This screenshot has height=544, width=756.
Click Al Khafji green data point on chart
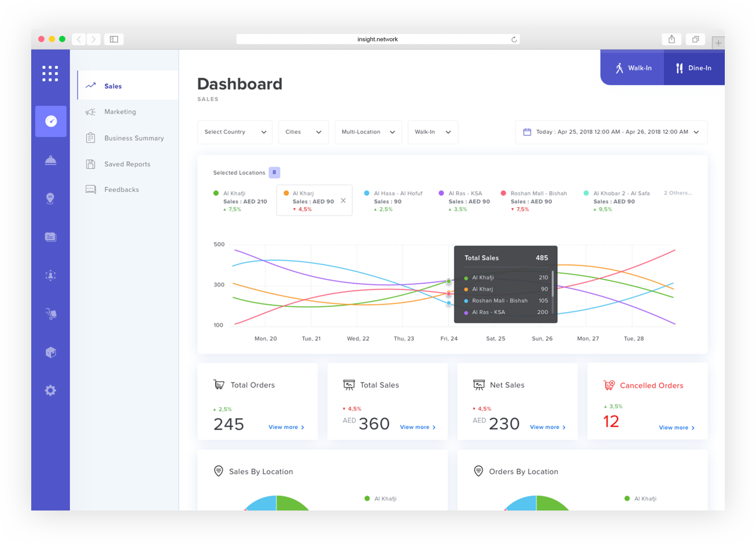coord(449,281)
